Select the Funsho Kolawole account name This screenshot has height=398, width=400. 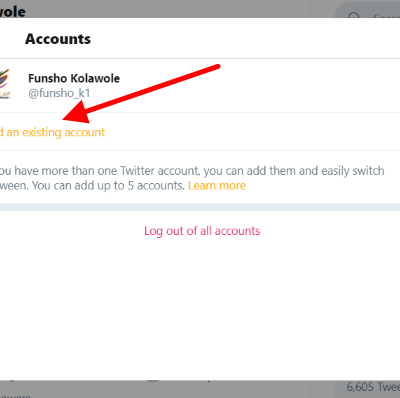click(x=74, y=78)
